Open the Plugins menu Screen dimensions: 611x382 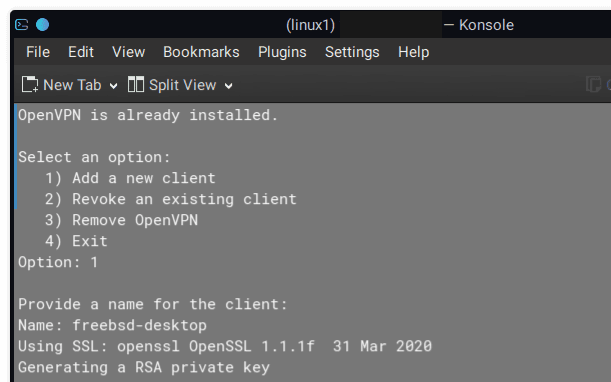click(282, 52)
